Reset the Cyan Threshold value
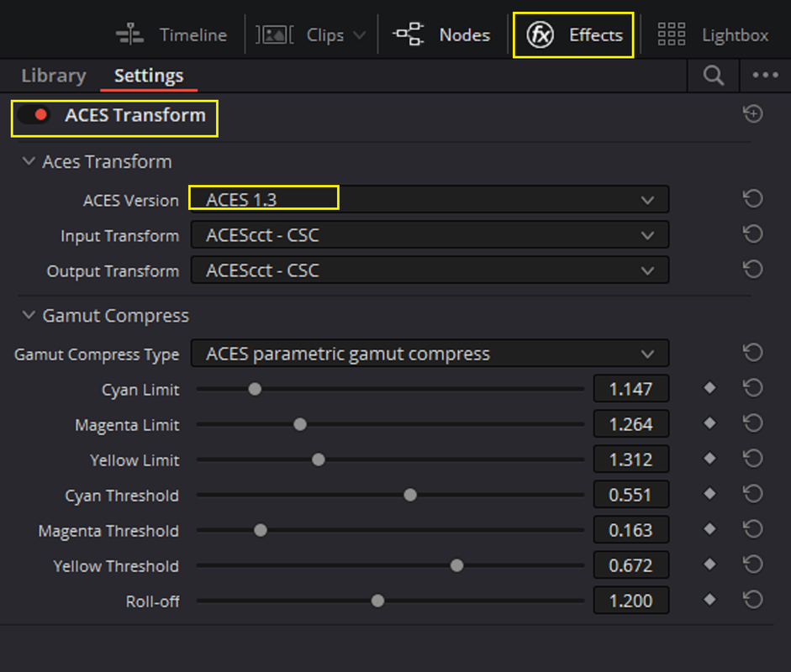Image resolution: width=791 pixels, height=672 pixels. click(x=752, y=494)
